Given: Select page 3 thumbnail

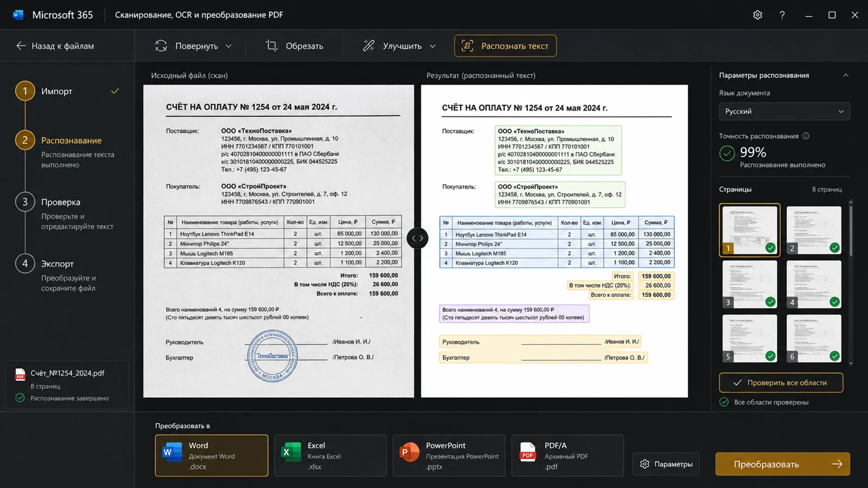Looking at the screenshot, I should (x=750, y=284).
